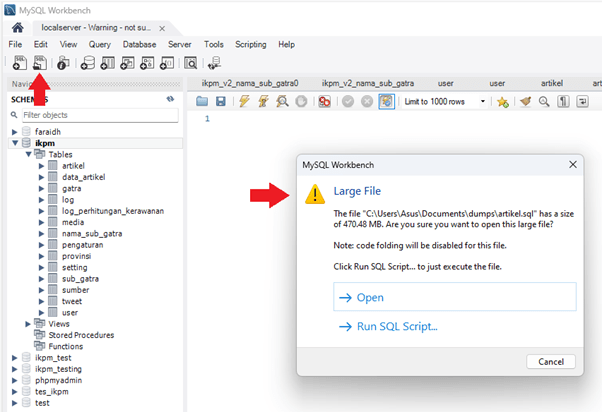Image resolution: width=602 pixels, height=412 pixels.
Task: Expand the faraidh schema
Action: pos(15,132)
